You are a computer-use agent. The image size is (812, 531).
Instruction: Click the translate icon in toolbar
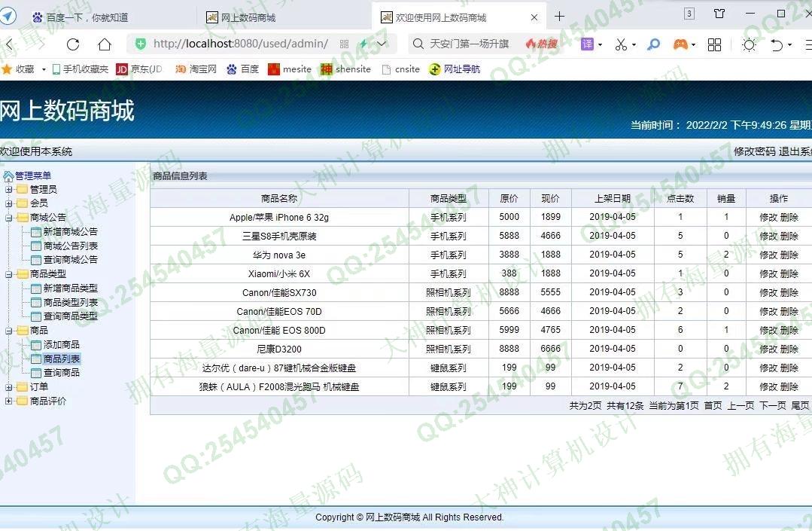pos(587,44)
